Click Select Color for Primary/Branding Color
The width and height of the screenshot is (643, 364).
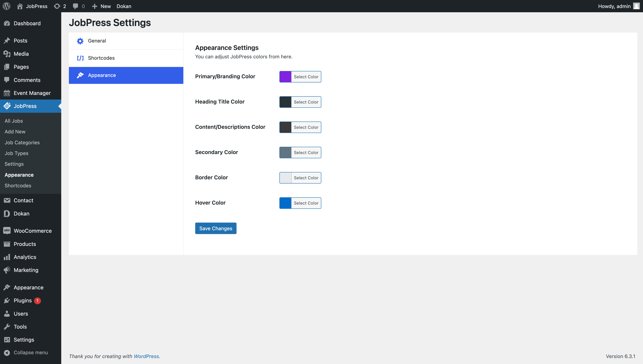(x=306, y=77)
